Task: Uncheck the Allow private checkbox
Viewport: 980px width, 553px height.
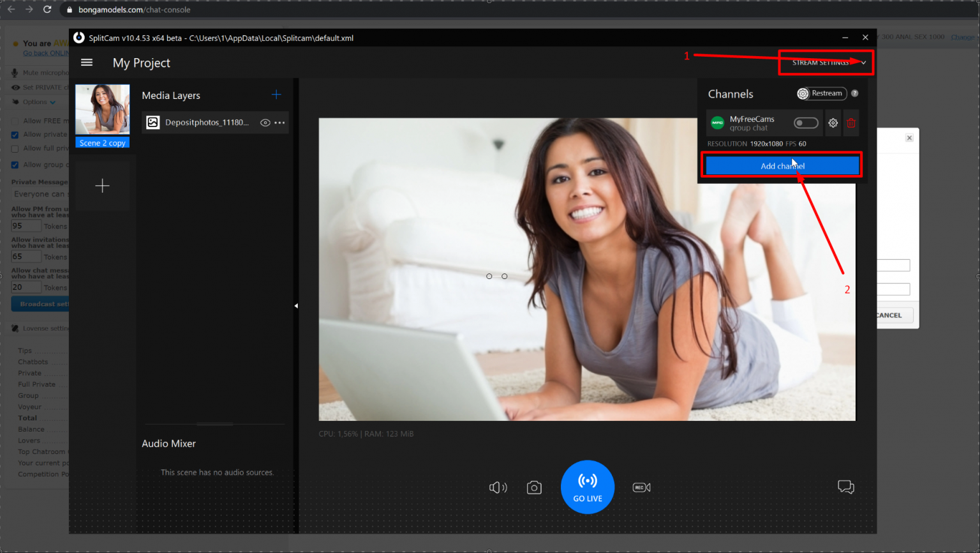Action: pyautogui.click(x=15, y=134)
